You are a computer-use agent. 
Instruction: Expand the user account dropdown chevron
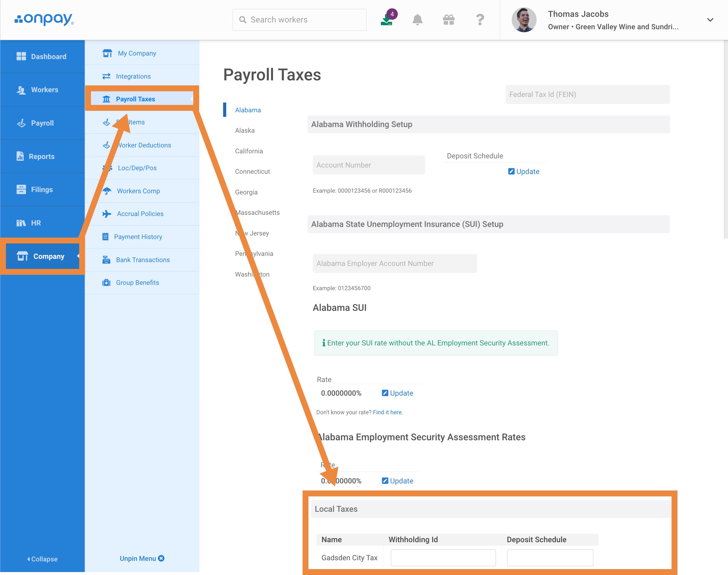(x=710, y=20)
